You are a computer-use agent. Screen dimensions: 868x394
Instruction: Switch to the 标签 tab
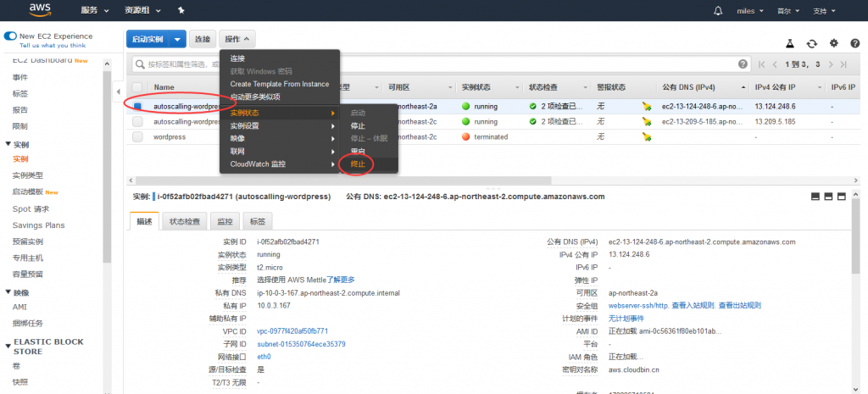click(x=258, y=221)
